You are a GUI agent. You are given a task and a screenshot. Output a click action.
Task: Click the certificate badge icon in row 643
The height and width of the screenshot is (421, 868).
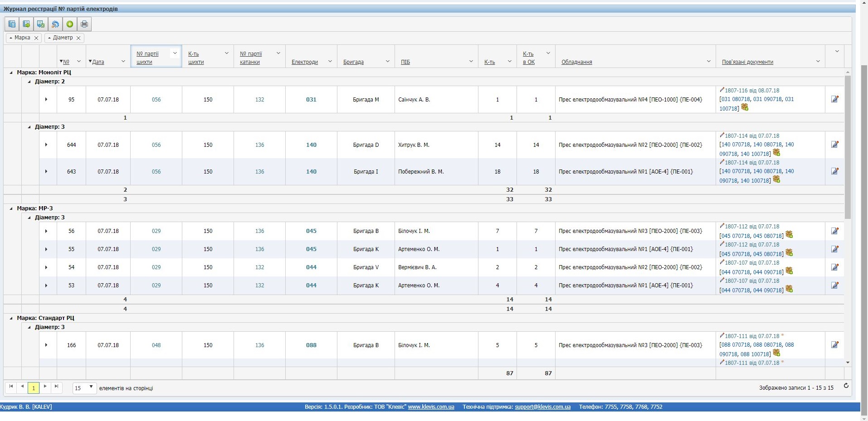(x=776, y=179)
